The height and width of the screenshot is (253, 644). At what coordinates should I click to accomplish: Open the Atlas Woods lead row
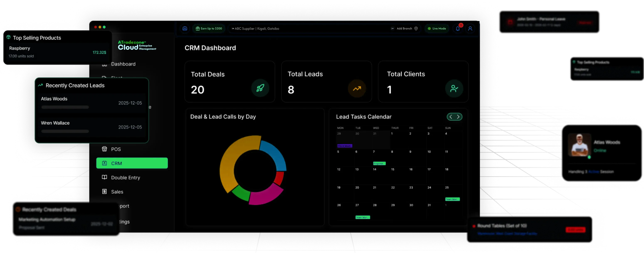[92, 103]
